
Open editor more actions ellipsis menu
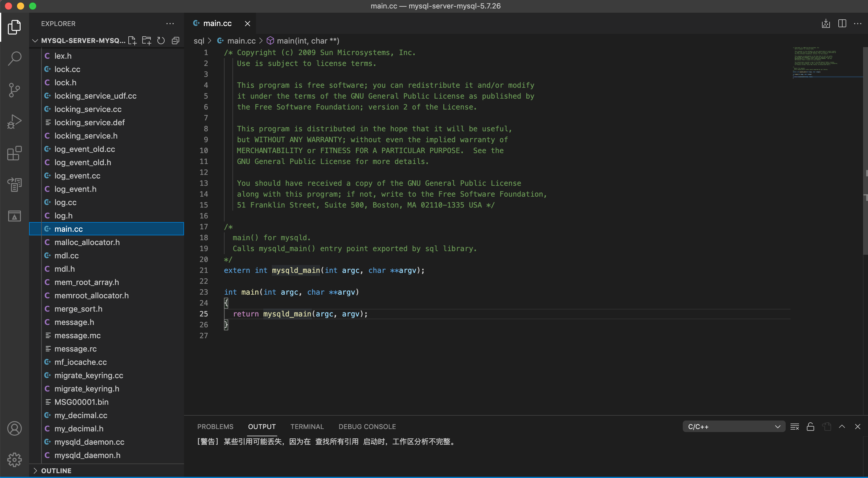[857, 24]
